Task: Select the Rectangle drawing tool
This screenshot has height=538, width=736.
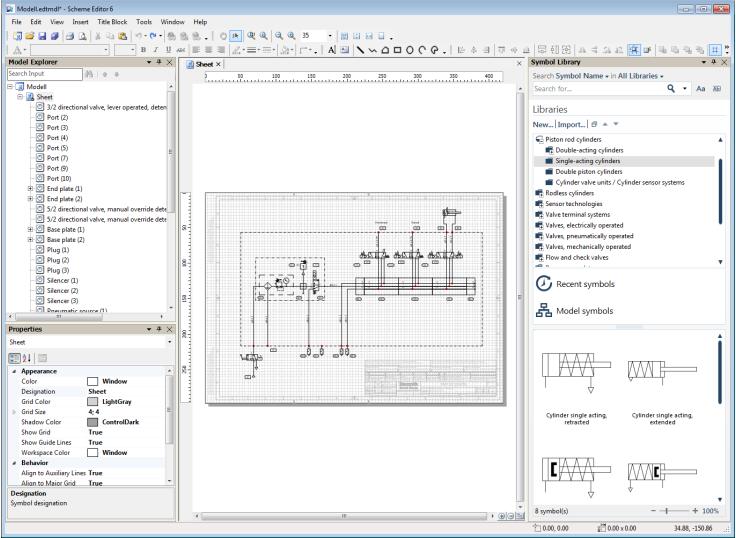Action: 397,50
